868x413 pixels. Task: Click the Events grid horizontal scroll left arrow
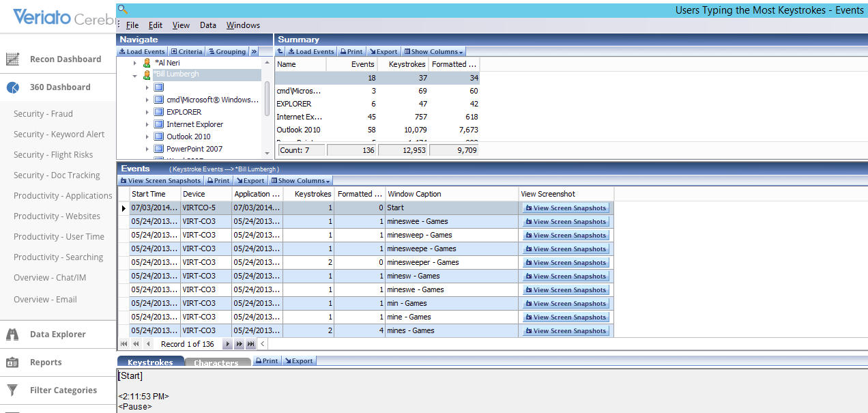(263, 344)
